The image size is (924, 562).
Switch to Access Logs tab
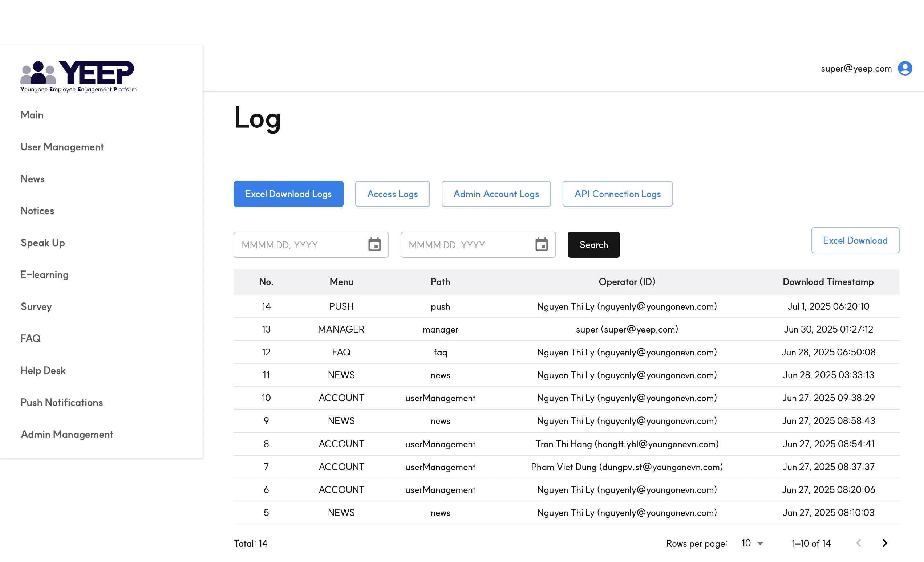(392, 194)
